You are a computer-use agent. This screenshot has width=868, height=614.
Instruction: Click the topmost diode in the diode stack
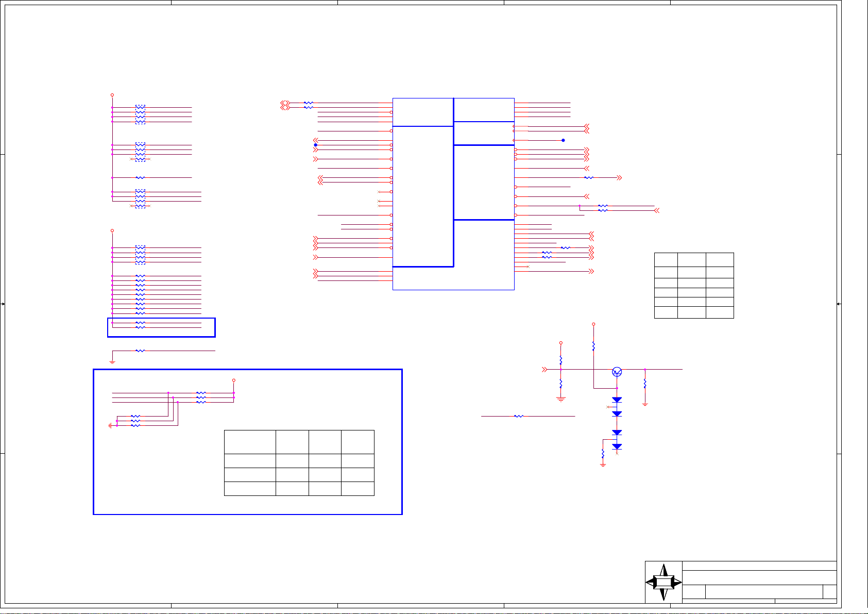click(x=617, y=400)
